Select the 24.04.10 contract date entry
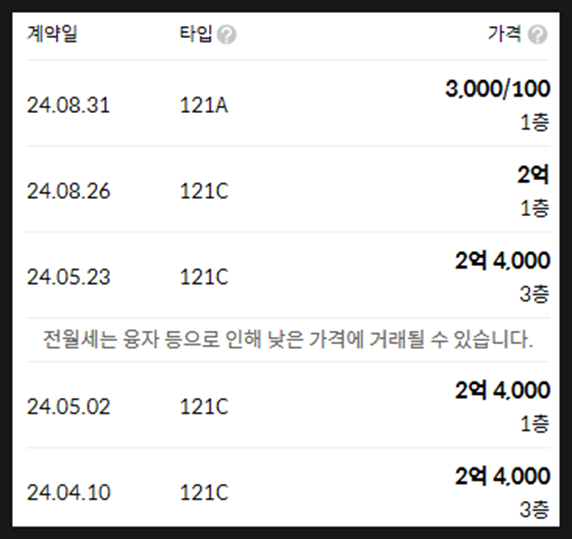 point(69,493)
